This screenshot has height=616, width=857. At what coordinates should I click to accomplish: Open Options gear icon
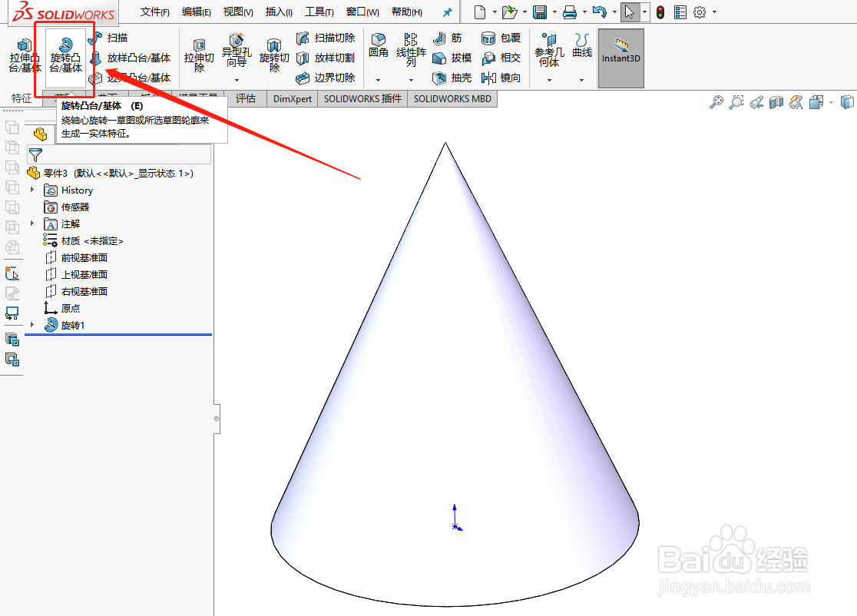click(700, 12)
